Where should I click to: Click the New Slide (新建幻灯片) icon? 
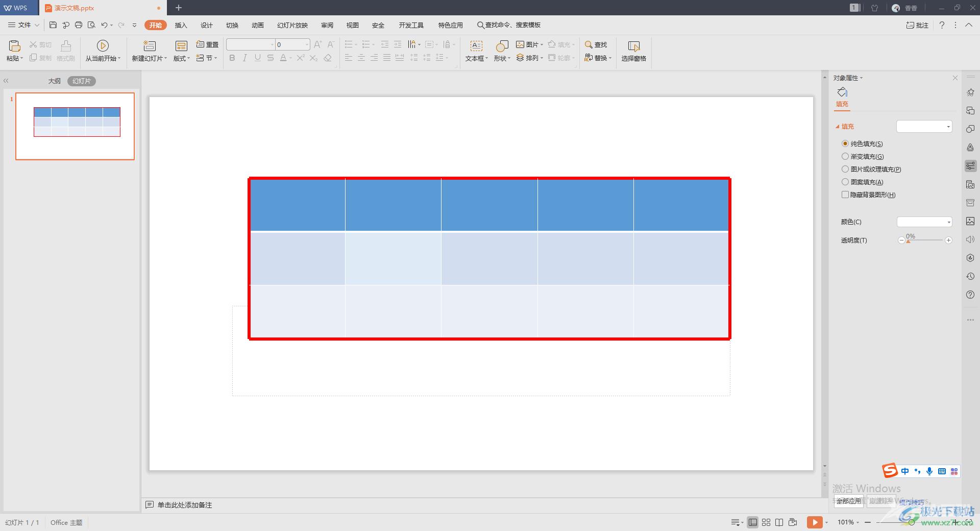click(x=149, y=46)
